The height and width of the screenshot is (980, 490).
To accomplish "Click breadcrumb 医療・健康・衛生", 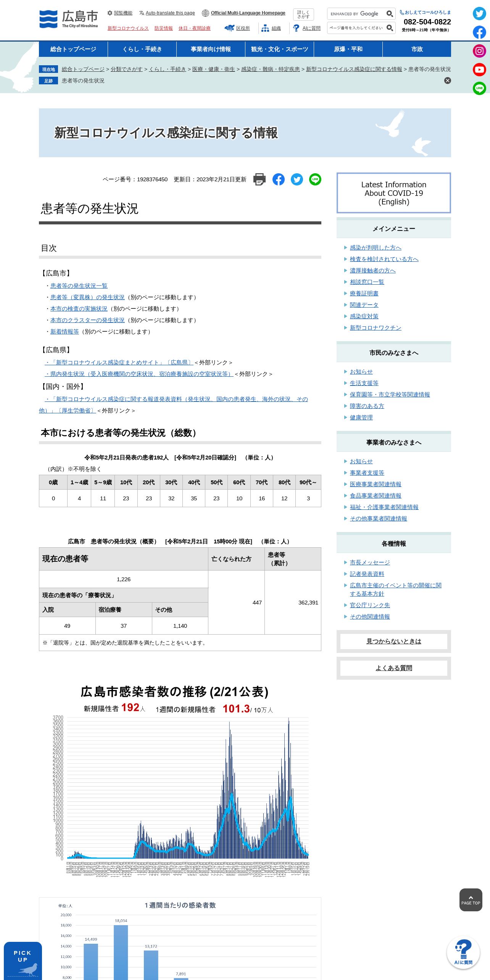I will (x=213, y=69).
